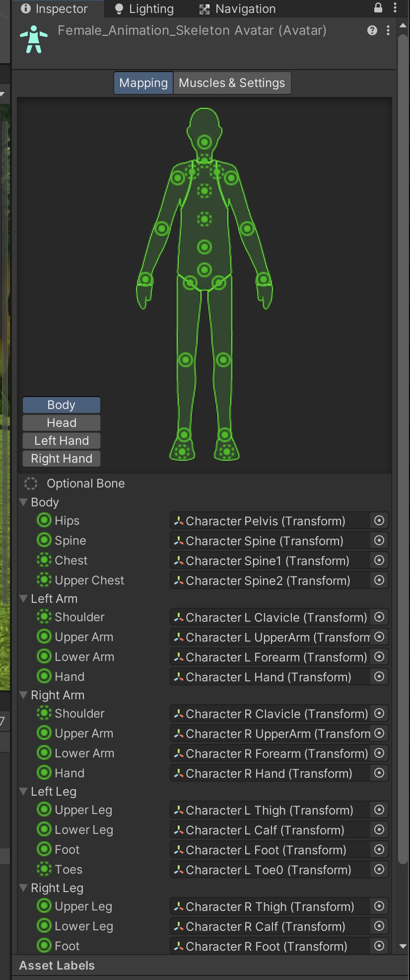This screenshot has height=980, width=410.
Task: Show the Body bone view
Action: [62, 405]
